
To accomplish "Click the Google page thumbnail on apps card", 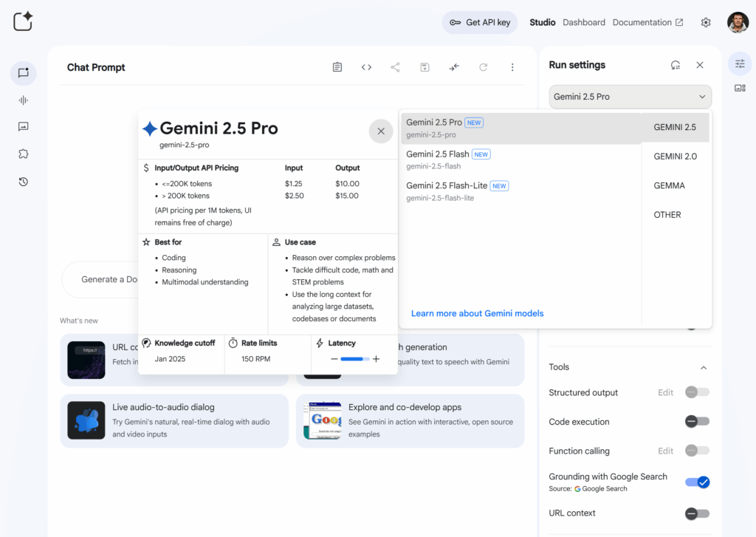I will [323, 420].
